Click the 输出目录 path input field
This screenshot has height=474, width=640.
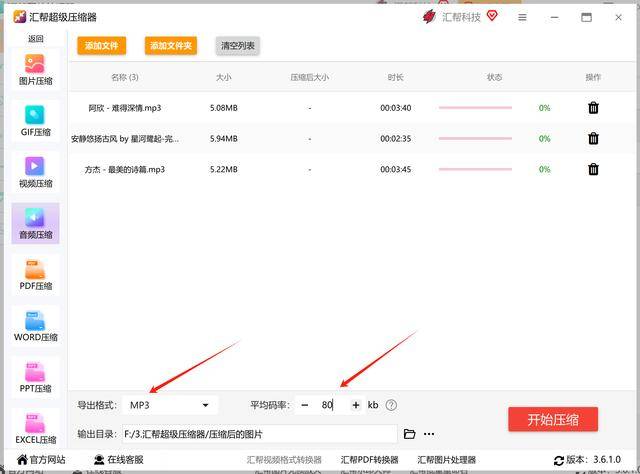[260, 434]
